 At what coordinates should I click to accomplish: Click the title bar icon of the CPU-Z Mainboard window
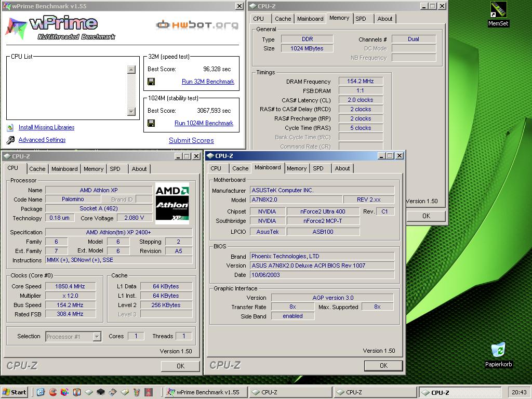(210, 156)
